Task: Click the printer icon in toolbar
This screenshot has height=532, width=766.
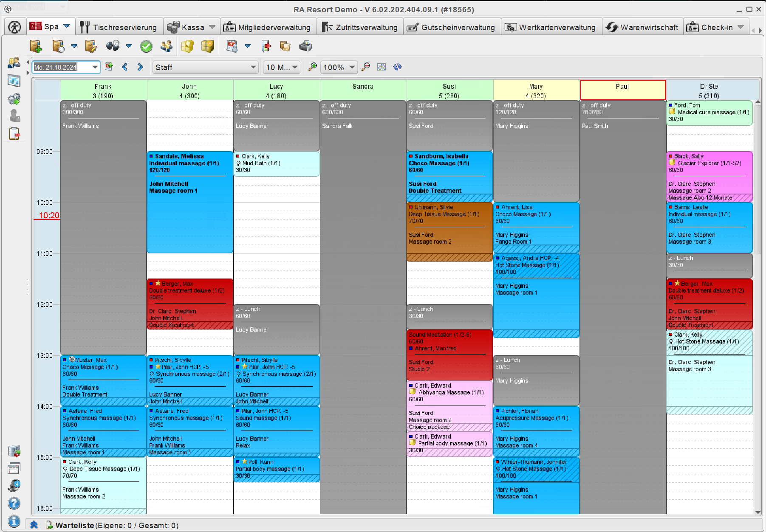Action: tap(305, 46)
